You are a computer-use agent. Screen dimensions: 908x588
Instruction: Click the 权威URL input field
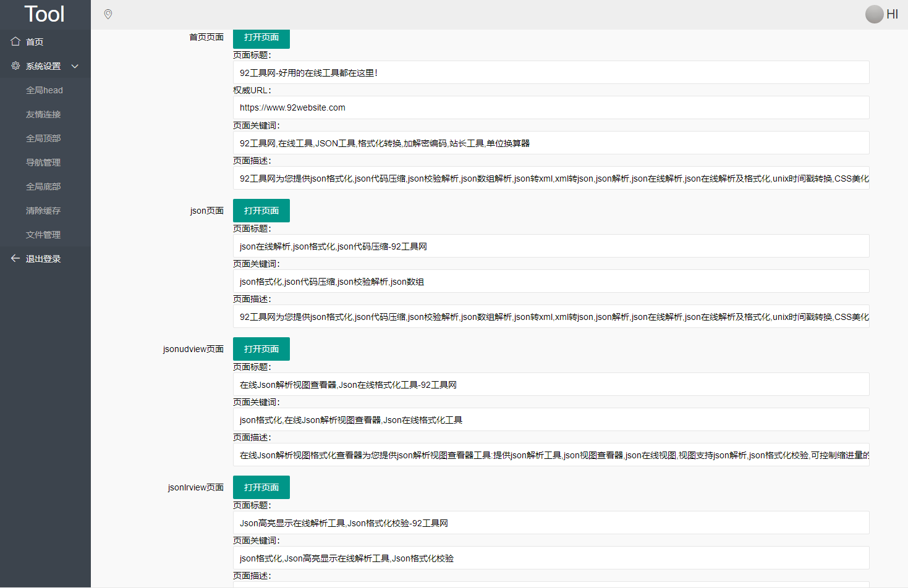pyautogui.click(x=550, y=107)
